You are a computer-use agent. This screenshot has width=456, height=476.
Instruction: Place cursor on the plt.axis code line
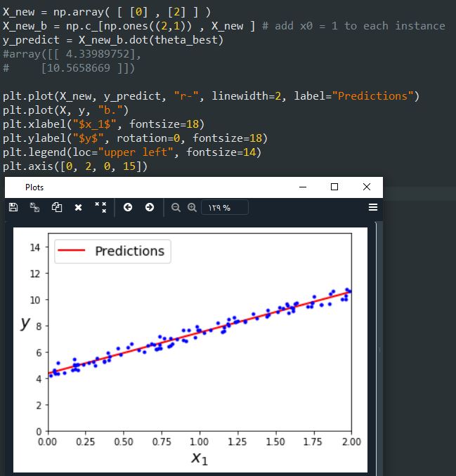[x=77, y=166]
